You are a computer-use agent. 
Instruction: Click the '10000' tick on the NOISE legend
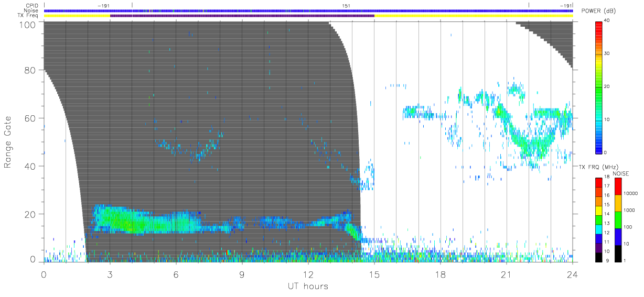(x=631, y=193)
